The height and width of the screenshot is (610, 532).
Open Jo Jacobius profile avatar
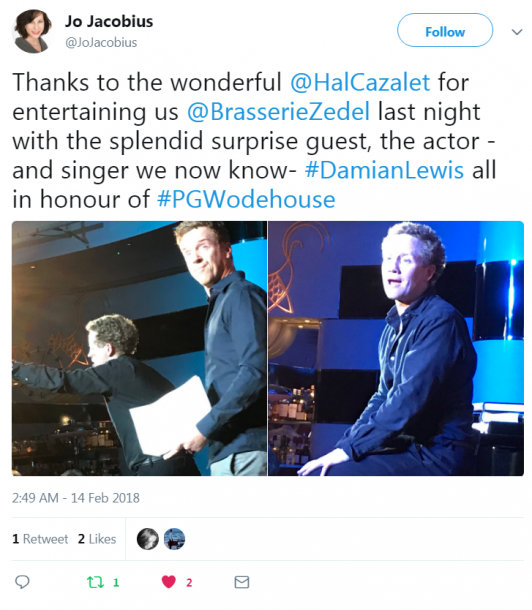coord(32,31)
